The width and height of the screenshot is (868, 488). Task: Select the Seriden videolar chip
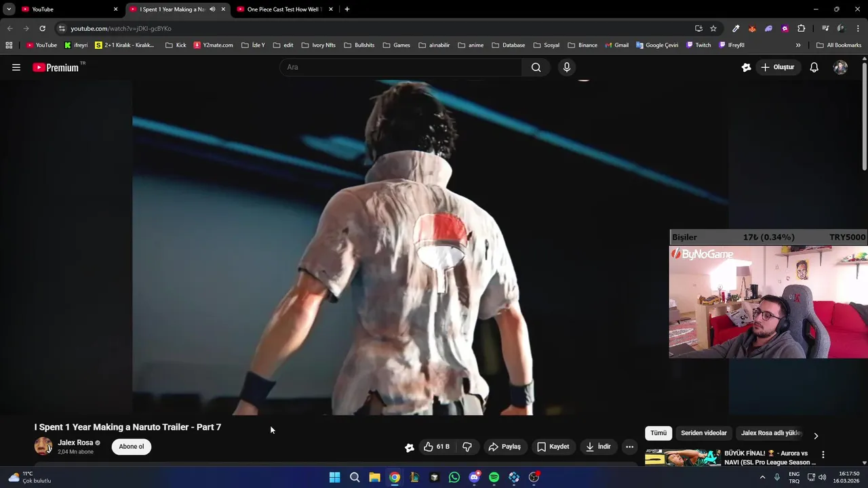pyautogui.click(x=704, y=433)
